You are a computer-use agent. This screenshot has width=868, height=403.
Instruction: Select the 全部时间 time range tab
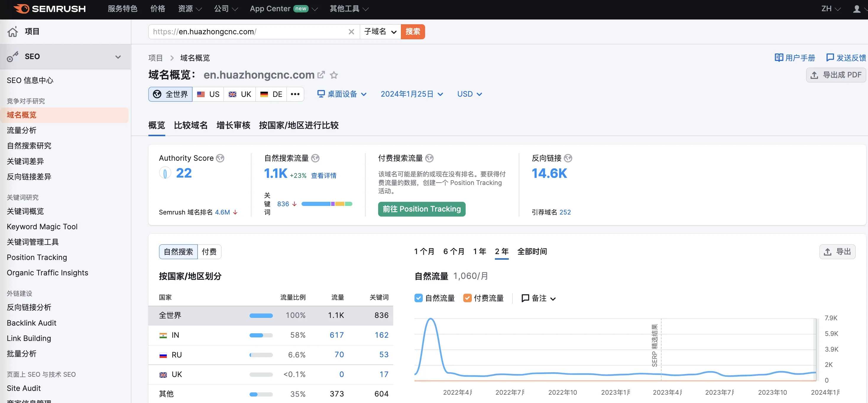click(x=532, y=251)
